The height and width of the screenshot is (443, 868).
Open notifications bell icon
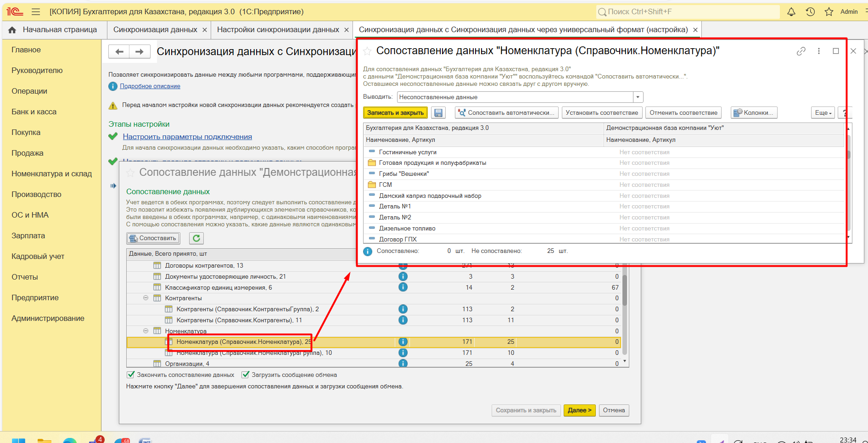tap(791, 12)
